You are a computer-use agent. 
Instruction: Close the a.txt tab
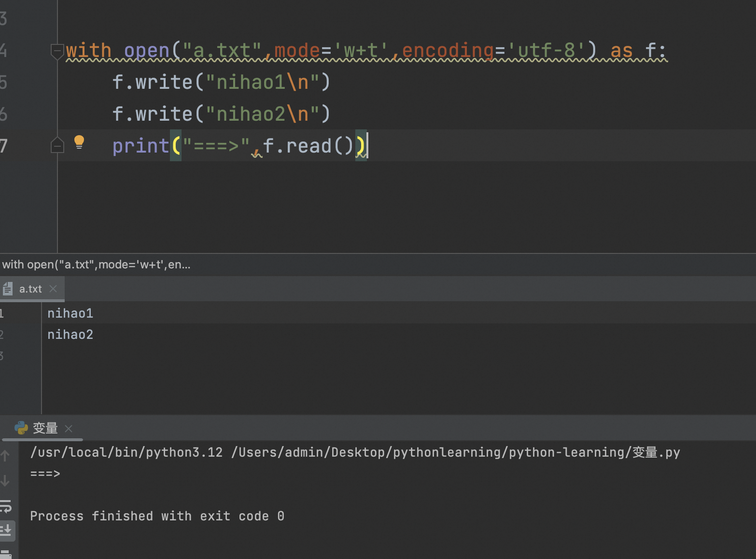point(53,289)
